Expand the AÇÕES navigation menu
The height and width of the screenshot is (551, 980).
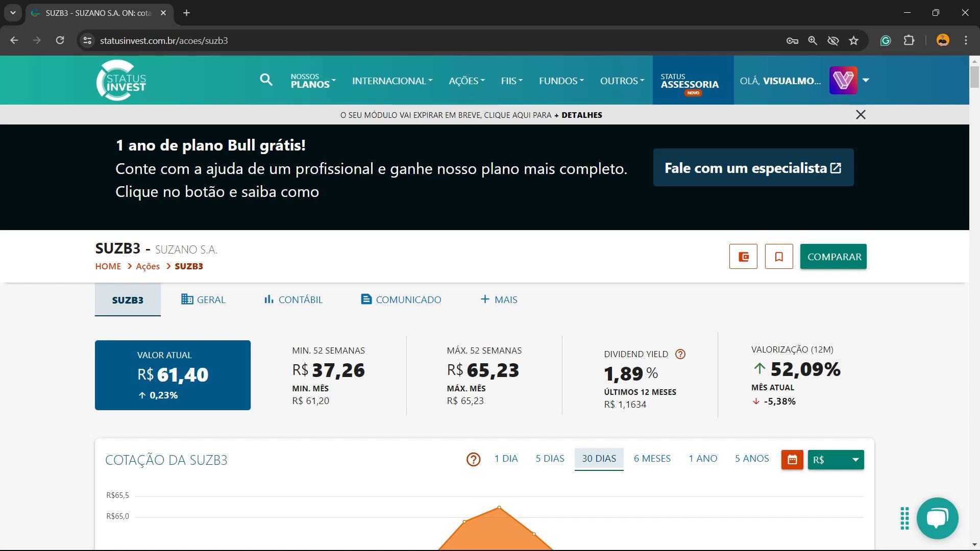coord(467,81)
